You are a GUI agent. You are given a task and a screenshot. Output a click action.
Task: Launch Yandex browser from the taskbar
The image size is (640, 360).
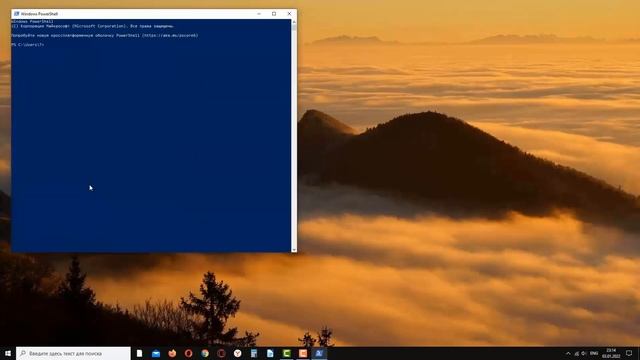pyautogui.click(x=238, y=353)
